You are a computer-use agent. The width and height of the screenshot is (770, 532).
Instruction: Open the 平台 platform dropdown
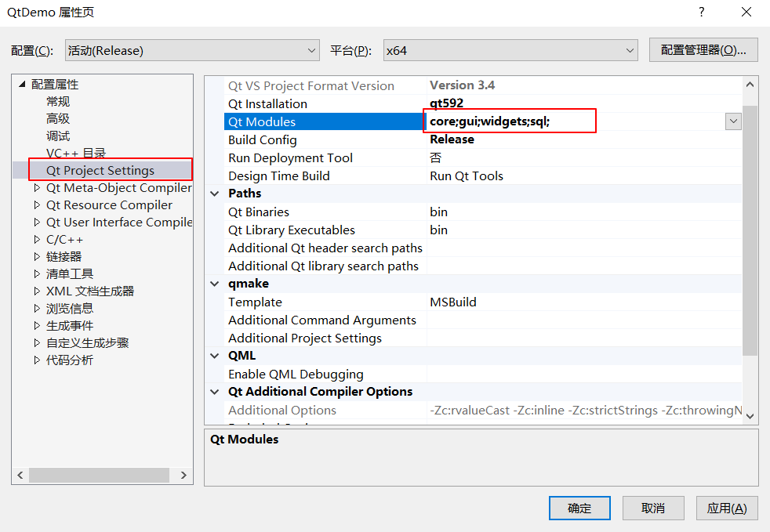point(510,50)
